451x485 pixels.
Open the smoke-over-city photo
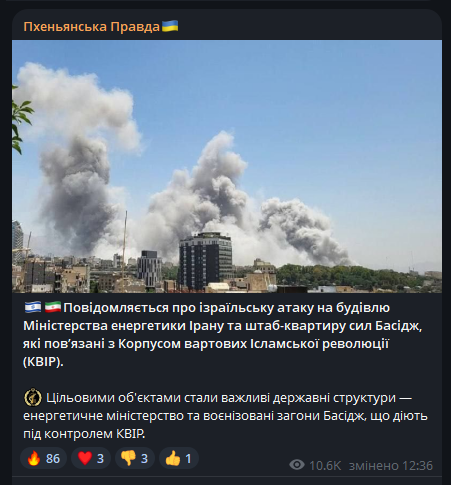[227, 166]
